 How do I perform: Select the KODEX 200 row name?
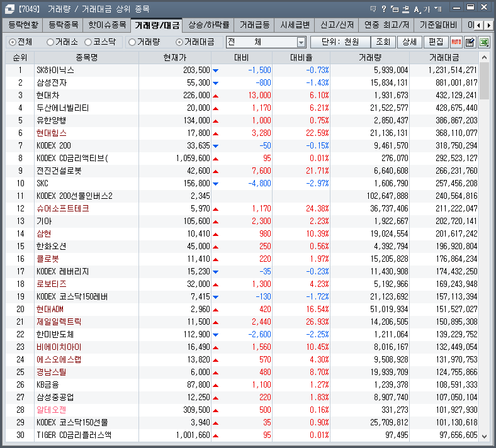pyautogui.click(x=54, y=146)
